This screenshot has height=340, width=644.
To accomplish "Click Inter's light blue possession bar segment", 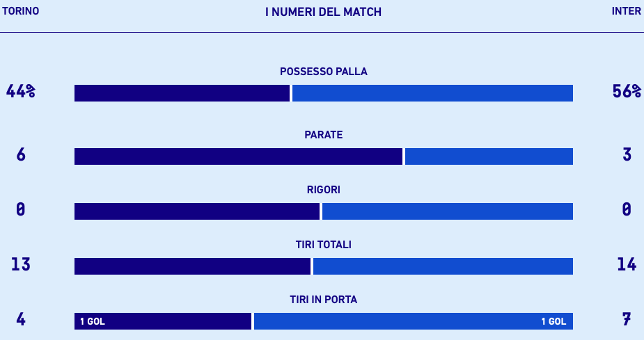I will tap(432, 93).
